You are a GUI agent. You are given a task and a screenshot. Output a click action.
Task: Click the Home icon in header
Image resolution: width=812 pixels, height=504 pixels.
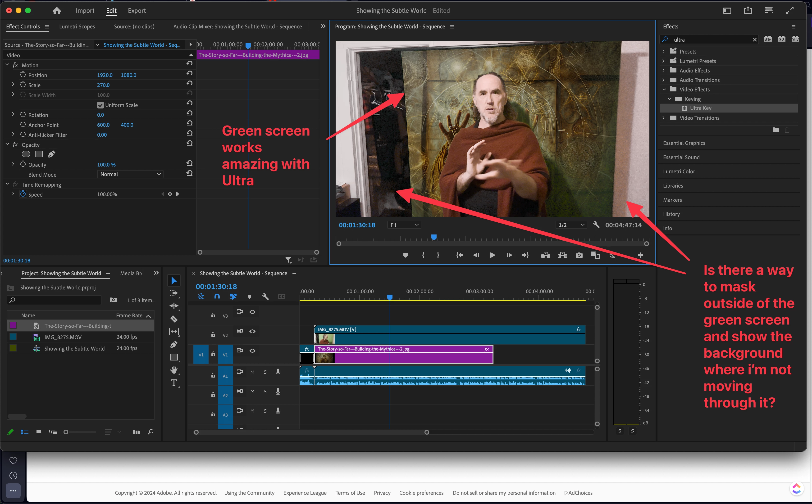tap(57, 11)
